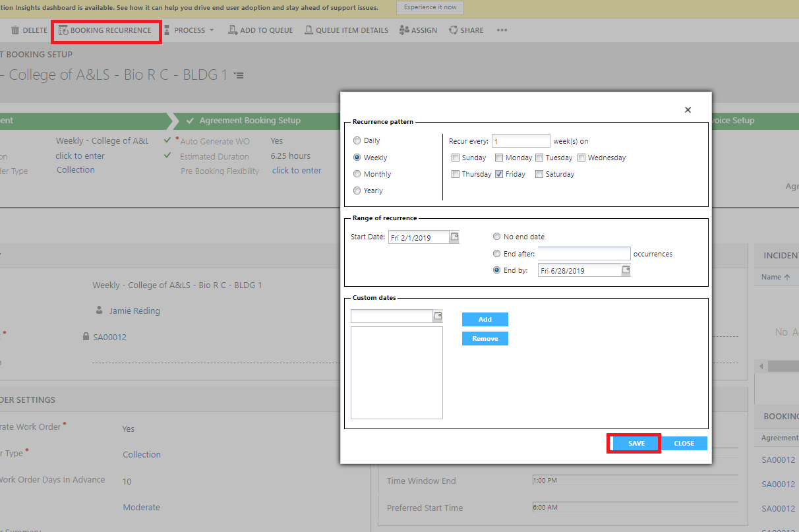Click the Queue Item Details icon
The height and width of the screenshot is (532, 799).
pyautogui.click(x=308, y=30)
